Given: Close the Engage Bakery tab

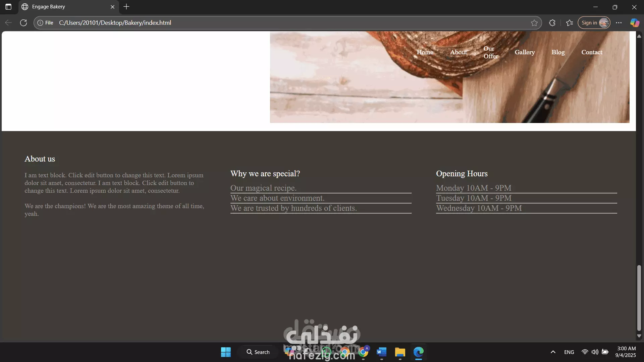Looking at the screenshot, I should [x=112, y=7].
